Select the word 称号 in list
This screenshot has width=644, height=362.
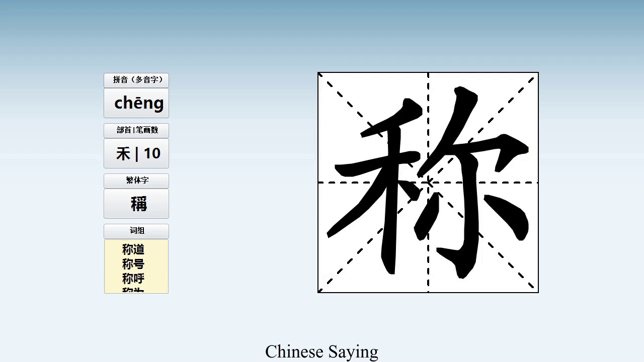tap(133, 264)
